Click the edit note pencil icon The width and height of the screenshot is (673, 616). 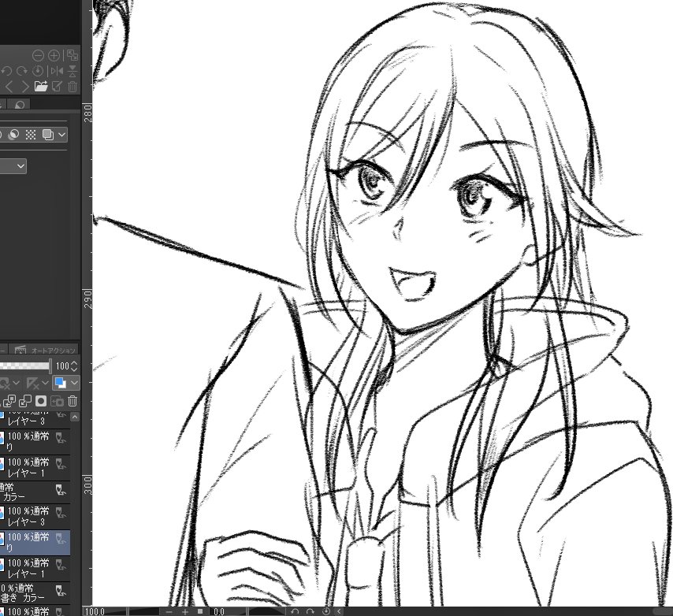[x=57, y=86]
